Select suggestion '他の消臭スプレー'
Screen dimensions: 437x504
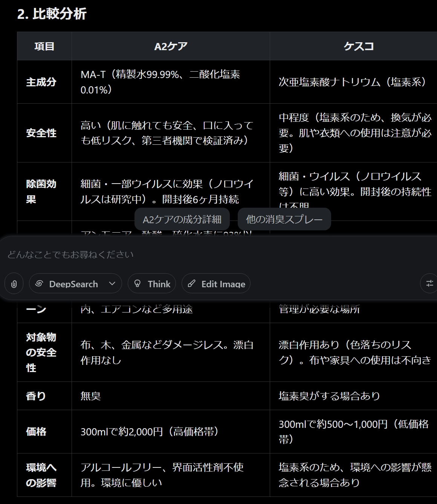point(284,219)
